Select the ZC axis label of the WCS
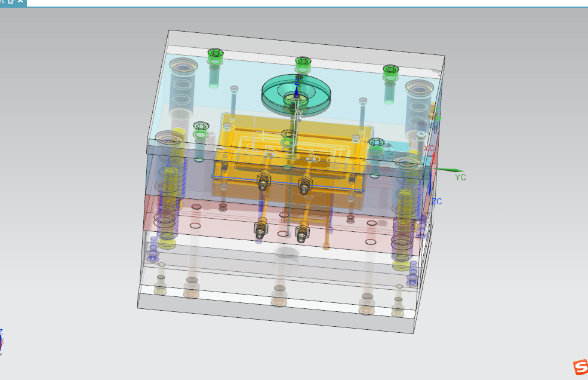This screenshot has width=588, height=380. (x=436, y=201)
